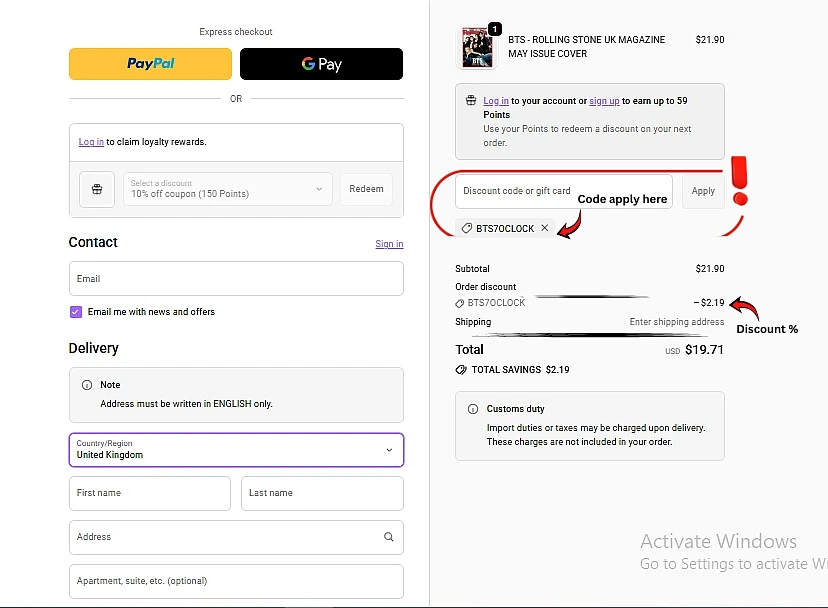Click the info icon next to Customs duty
The image size is (828, 608).
point(472,409)
